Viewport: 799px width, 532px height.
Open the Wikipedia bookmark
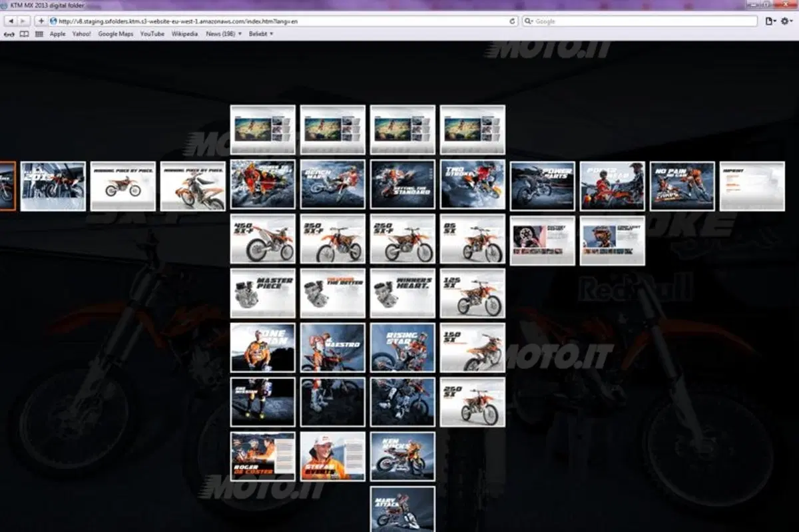184,34
